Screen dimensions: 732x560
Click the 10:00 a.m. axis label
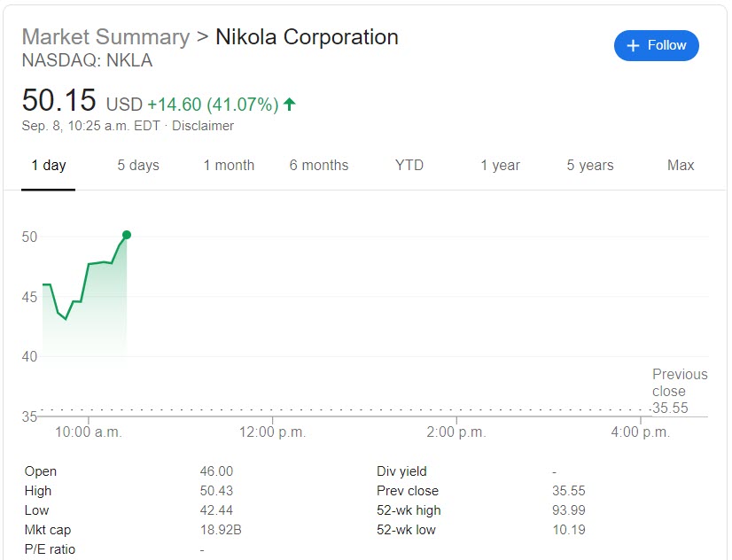(x=87, y=432)
